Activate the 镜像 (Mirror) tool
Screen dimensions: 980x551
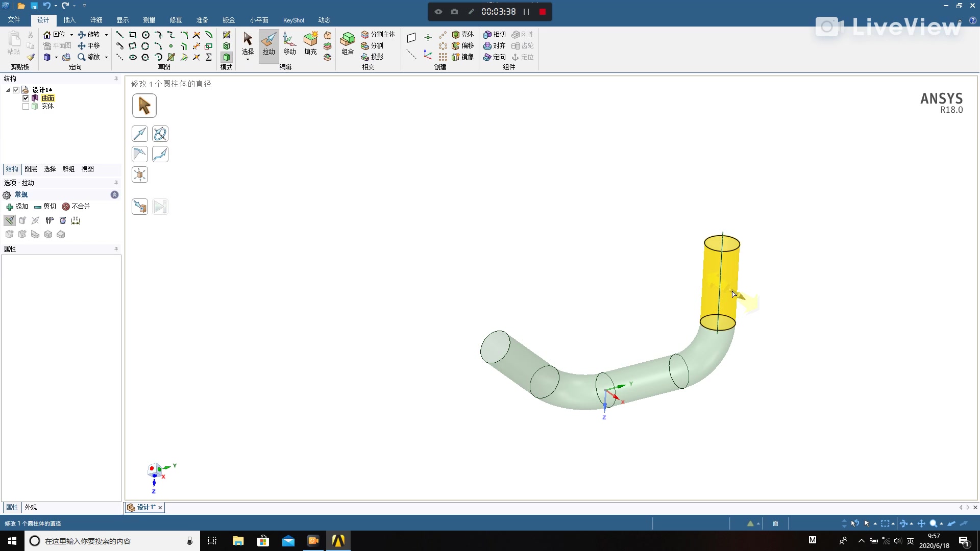pos(462,57)
